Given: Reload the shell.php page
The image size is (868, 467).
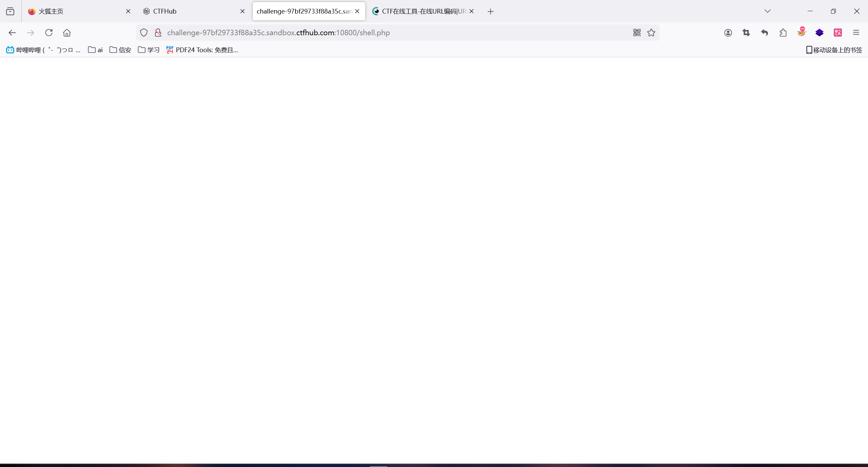Looking at the screenshot, I should pyautogui.click(x=49, y=33).
